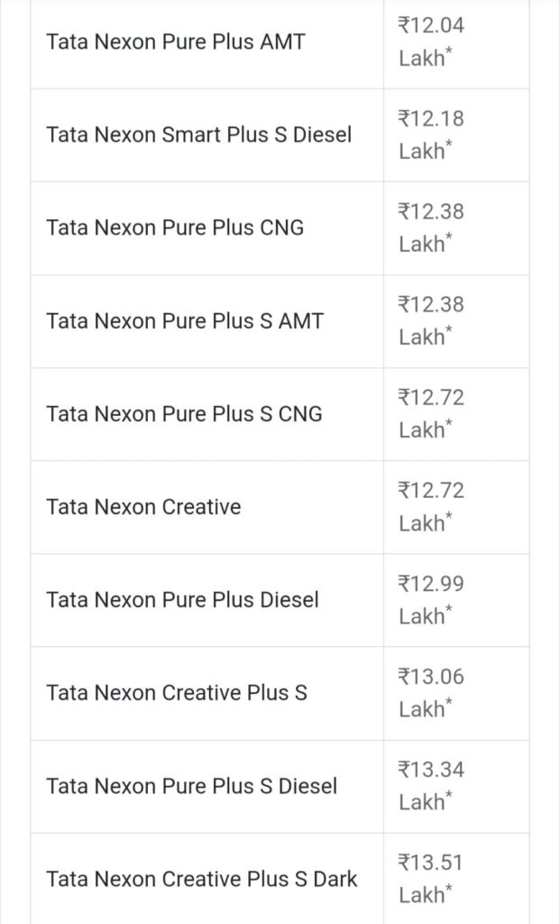
Task: Tap the ₹12.18 Lakh price cell
Action: pyautogui.click(x=432, y=134)
